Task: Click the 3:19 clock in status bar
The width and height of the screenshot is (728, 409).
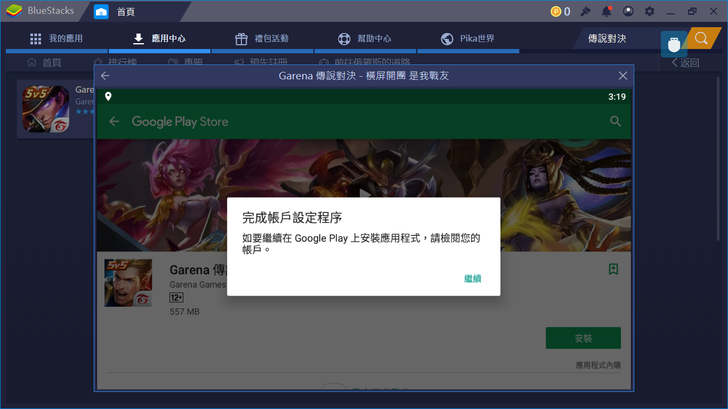Action: [x=617, y=97]
